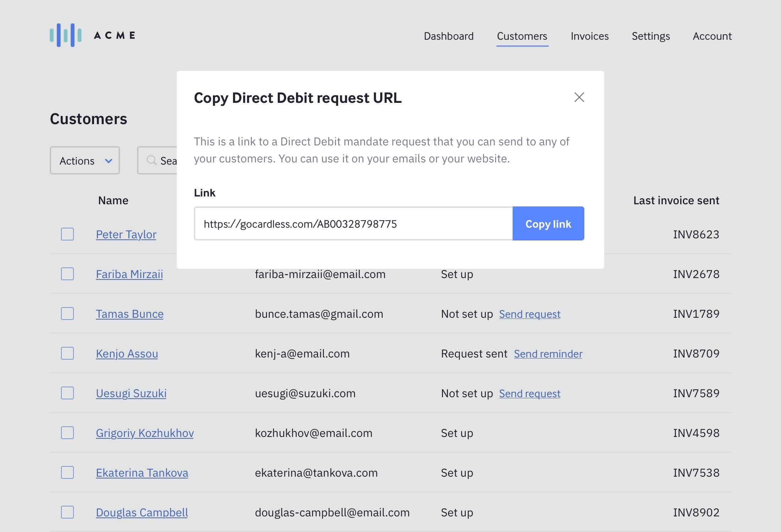Open the Settings page in navigation

650,36
